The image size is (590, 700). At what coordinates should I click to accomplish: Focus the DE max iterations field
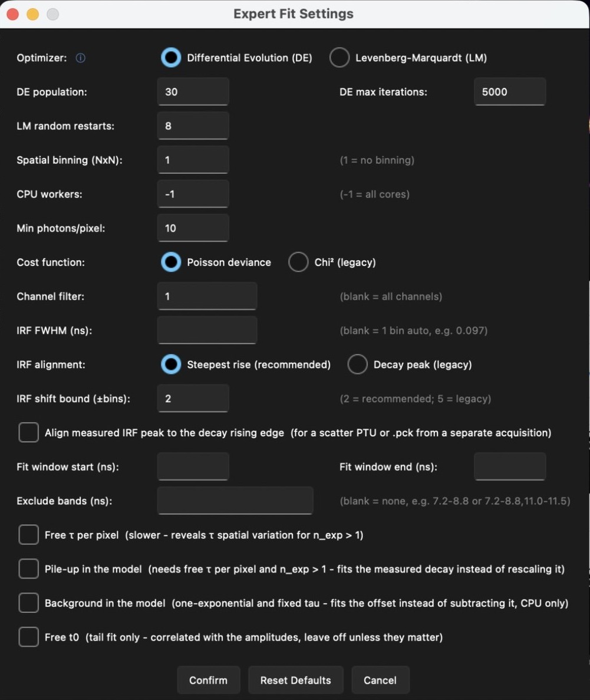click(510, 91)
